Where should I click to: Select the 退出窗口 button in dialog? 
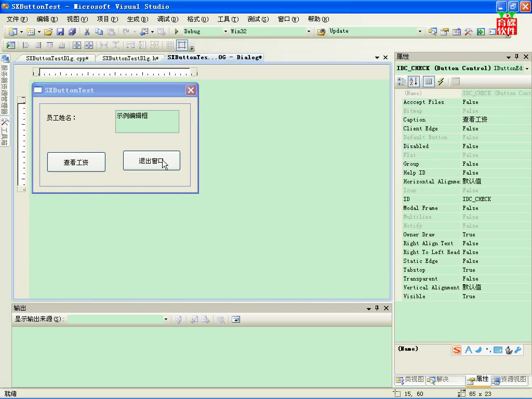click(151, 161)
